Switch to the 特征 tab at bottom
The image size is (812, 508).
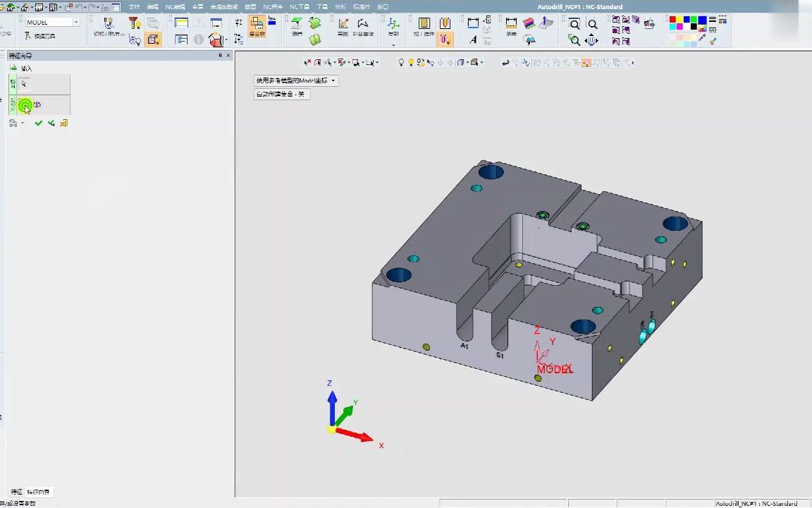[x=16, y=492]
